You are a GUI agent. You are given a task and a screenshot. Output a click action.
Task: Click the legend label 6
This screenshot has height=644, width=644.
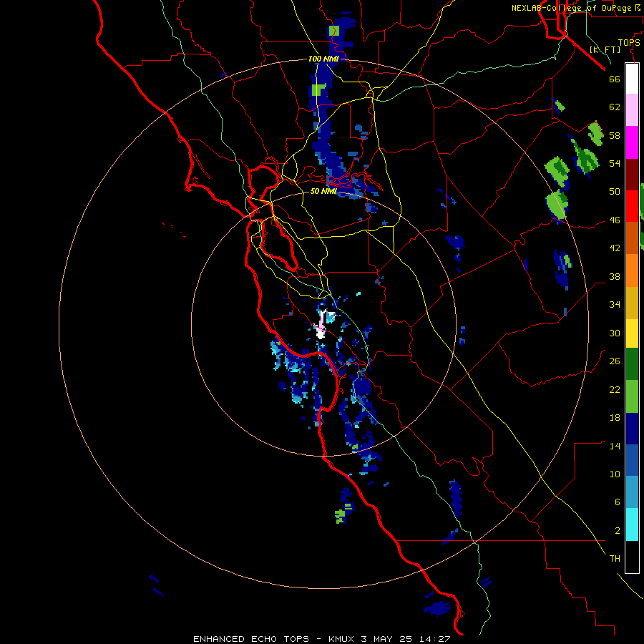point(618,502)
